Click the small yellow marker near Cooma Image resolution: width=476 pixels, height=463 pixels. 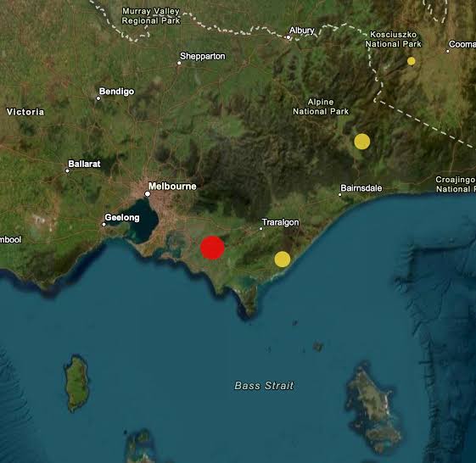pyautogui.click(x=411, y=61)
